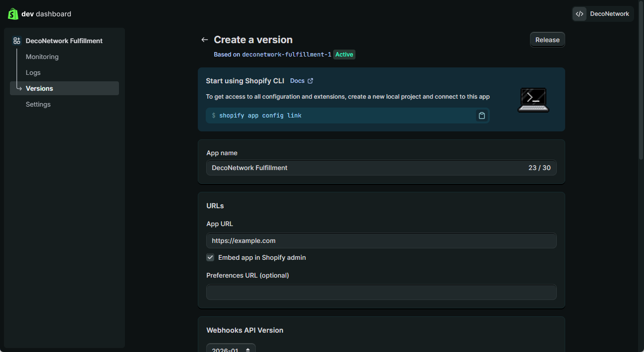644x352 pixels.
Task: Click the dev dashboard title
Action: (x=46, y=14)
